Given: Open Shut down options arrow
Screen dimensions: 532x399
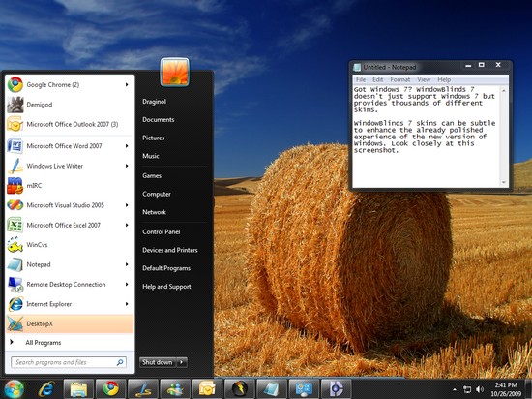Looking at the screenshot, I should coord(182,362).
